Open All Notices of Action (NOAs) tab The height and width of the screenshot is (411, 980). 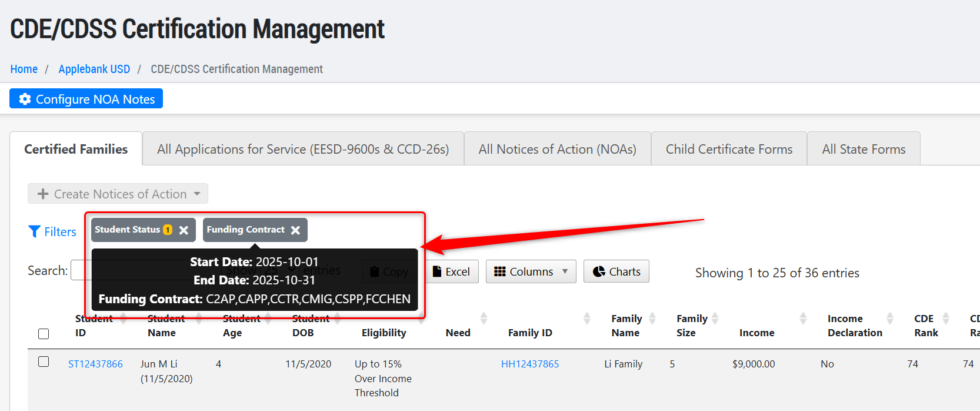(x=557, y=149)
